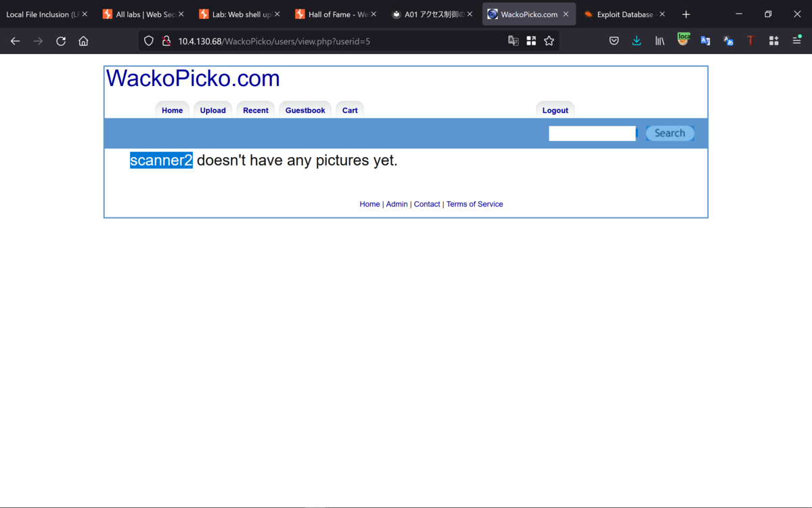Minimize the browser window
812x508 pixels.
pyautogui.click(x=739, y=14)
